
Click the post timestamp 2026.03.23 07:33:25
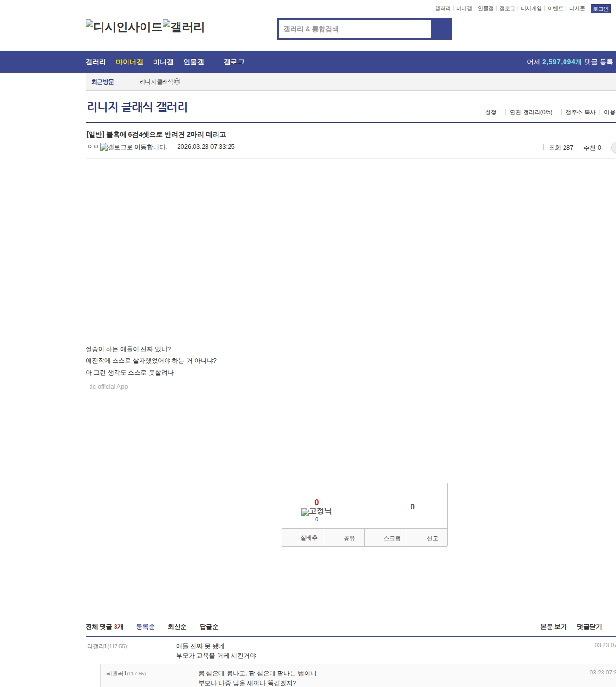(206, 147)
